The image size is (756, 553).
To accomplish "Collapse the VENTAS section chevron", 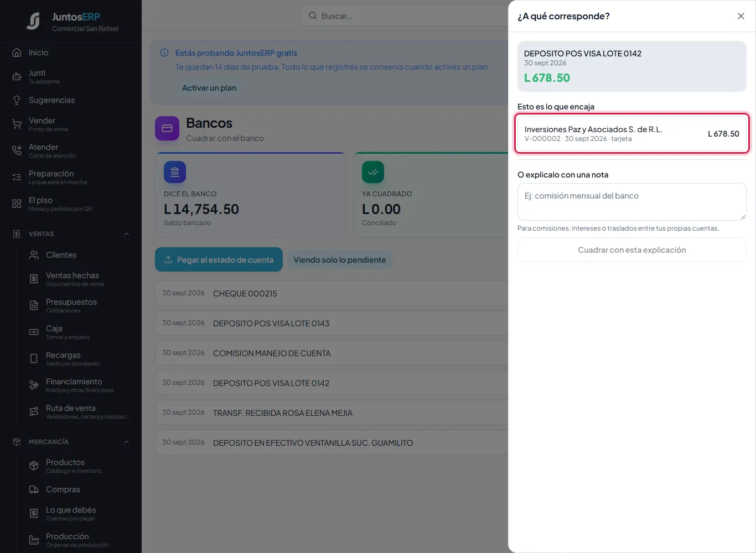I will click(x=127, y=234).
